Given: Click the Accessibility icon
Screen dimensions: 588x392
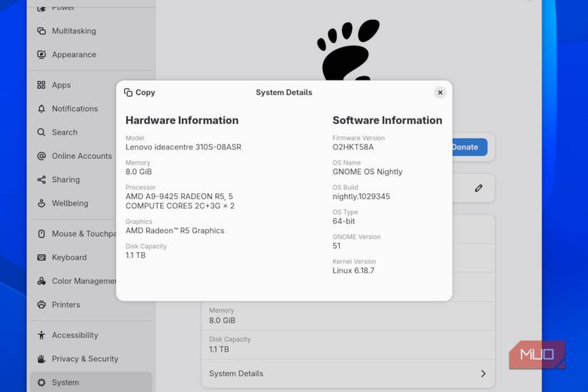Looking at the screenshot, I should point(41,335).
